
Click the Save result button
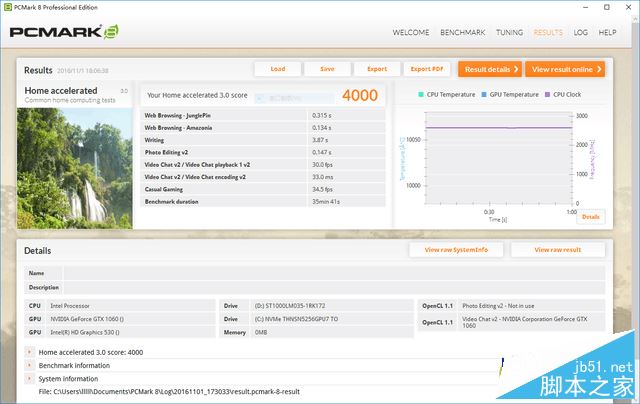click(327, 69)
